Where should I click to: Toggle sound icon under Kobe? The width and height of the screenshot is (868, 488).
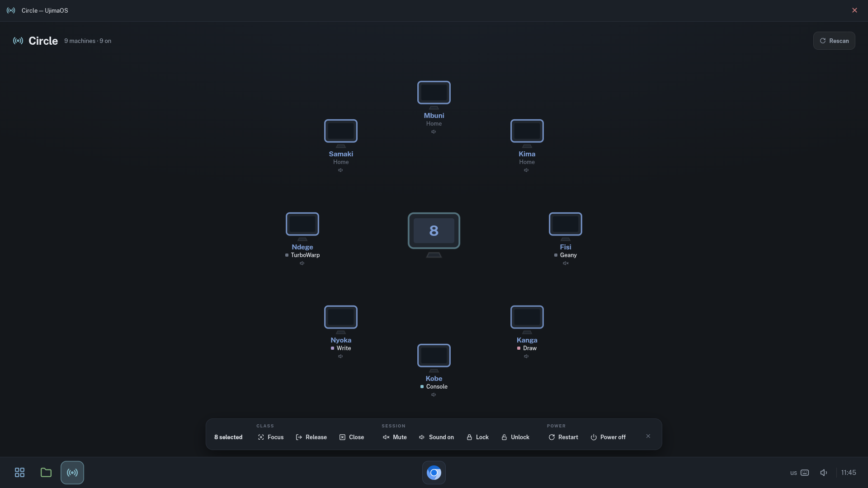click(x=434, y=395)
